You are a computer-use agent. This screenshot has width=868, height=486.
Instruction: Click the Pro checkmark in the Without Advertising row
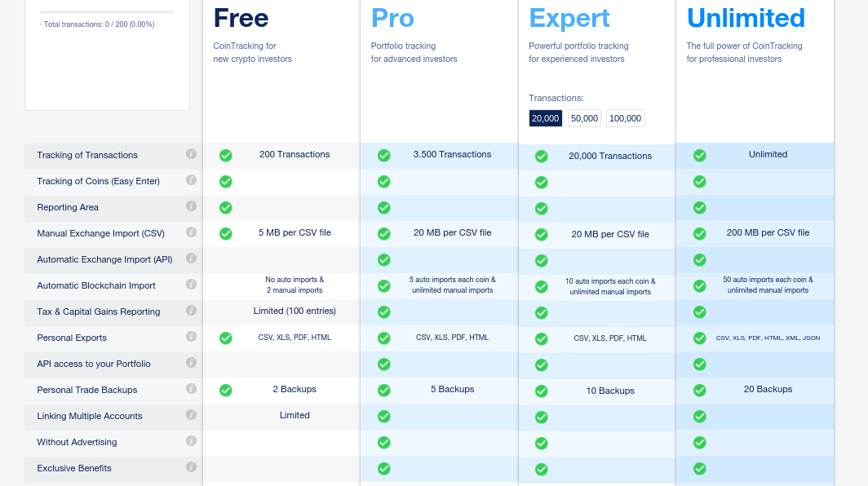pos(383,443)
